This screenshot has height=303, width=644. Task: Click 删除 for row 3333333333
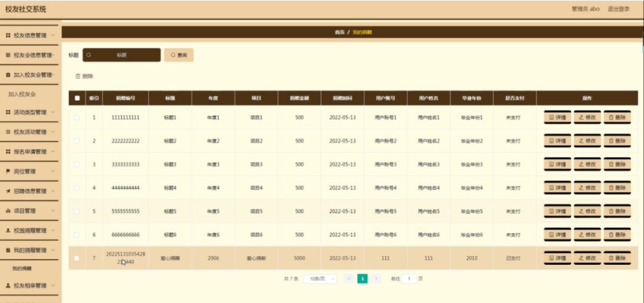tap(617, 164)
